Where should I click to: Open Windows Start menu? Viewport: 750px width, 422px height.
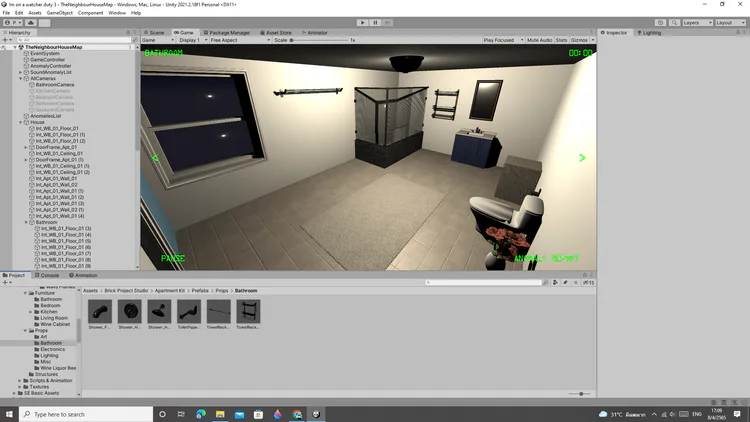(x=9, y=414)
